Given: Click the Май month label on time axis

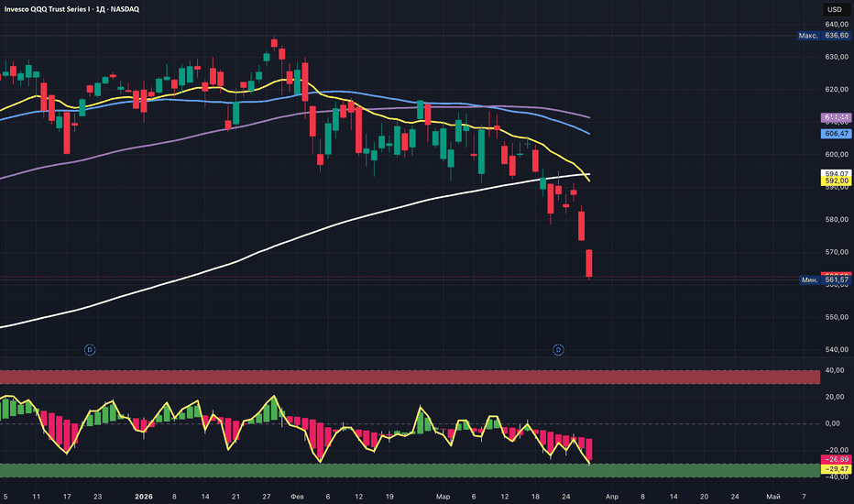Looking at the screenshot, I should pyautogui.click(x=772, y=495).
